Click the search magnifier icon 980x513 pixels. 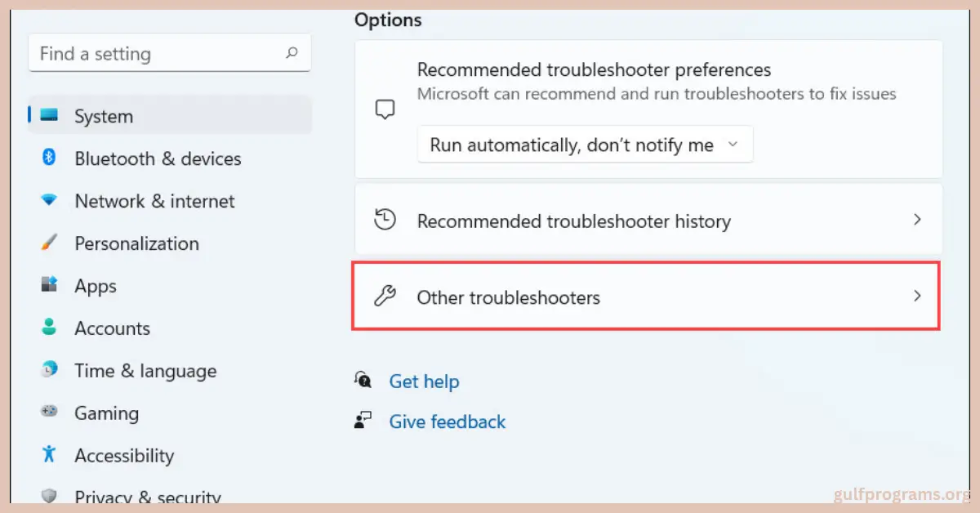pos(292,53)
